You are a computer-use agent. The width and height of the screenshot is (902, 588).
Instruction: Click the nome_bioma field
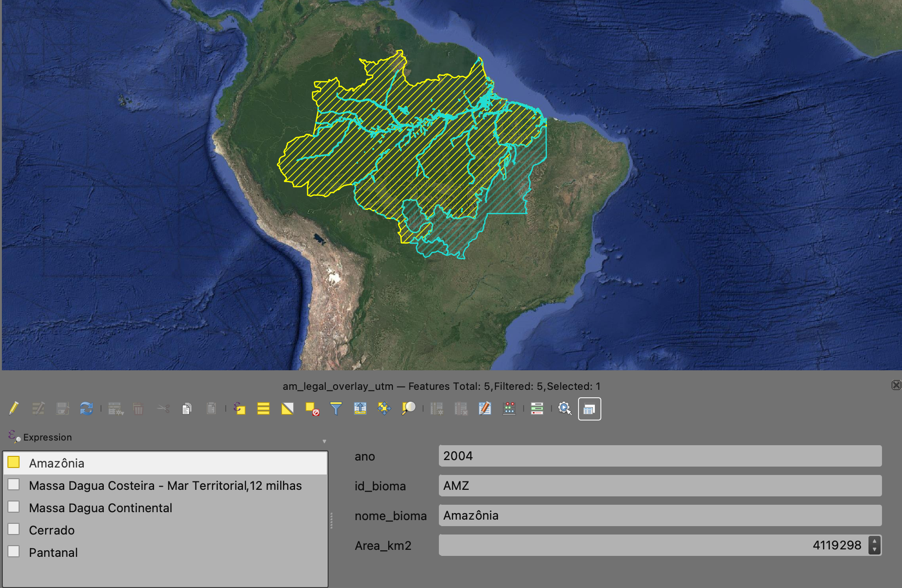(x=660, y=515)
